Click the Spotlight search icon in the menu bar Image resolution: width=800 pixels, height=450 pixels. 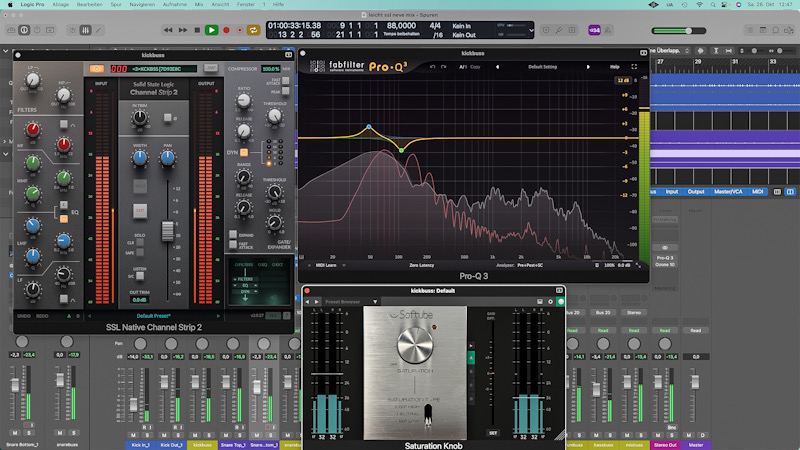point(712,4)
